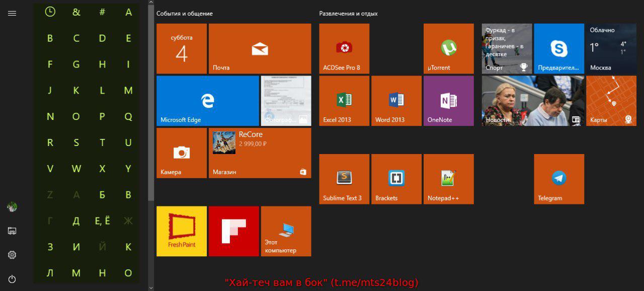644x291 pixels.
Task: Open the Новости news tile
Action: tap(533, 101)
